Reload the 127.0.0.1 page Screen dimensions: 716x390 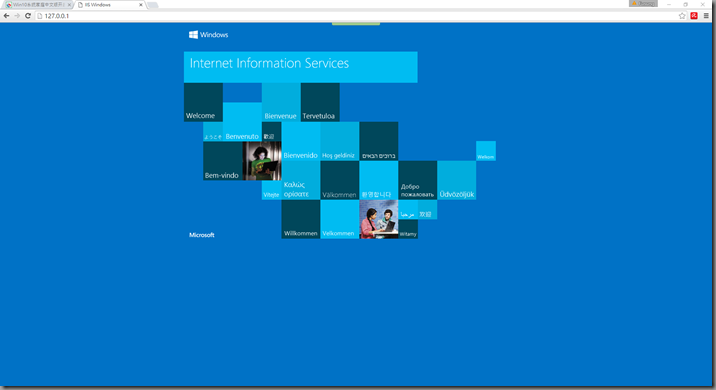click(x=27, y=16)
